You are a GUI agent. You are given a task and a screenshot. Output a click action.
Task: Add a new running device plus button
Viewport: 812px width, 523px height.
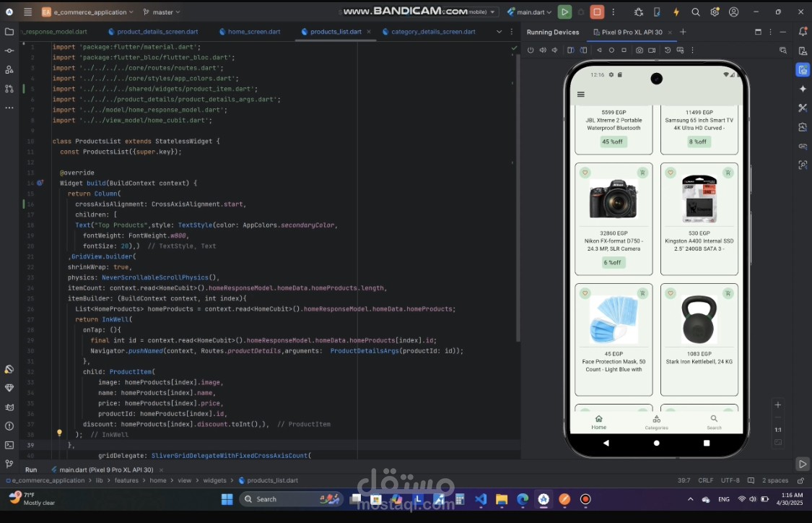683,32
